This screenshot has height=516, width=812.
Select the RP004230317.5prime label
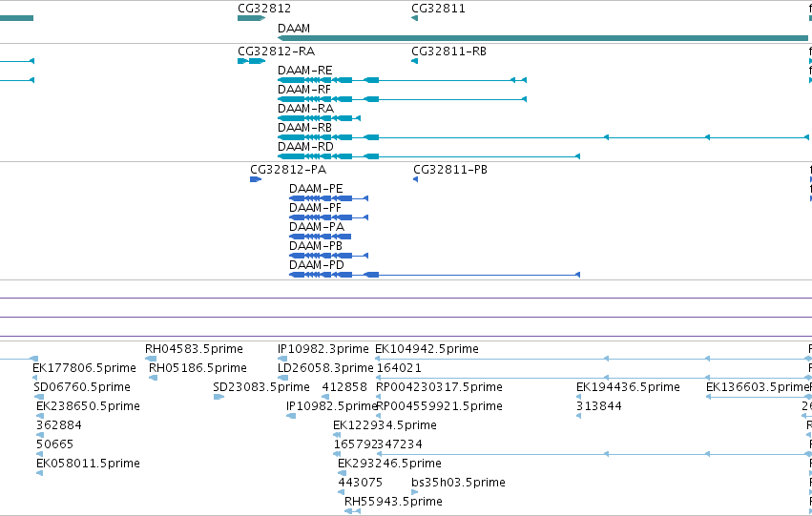[x=439, y=387]
